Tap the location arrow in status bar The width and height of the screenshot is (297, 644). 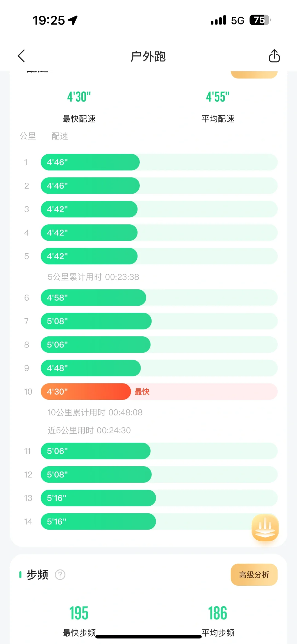click(x=73, y=20)
